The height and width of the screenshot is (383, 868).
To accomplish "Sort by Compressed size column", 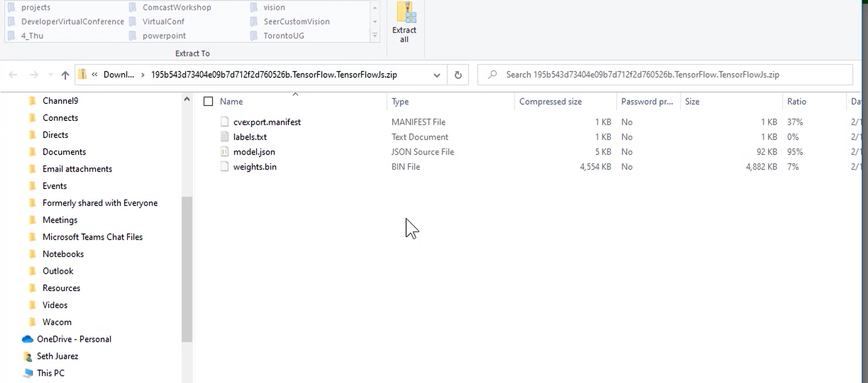I will pos(550,101).
